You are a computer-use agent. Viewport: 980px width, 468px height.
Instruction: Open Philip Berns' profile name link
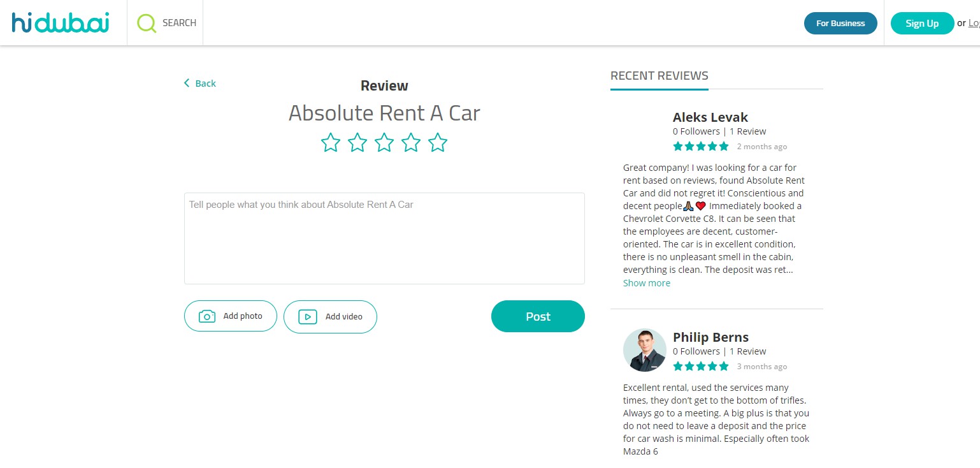[710, 337]
